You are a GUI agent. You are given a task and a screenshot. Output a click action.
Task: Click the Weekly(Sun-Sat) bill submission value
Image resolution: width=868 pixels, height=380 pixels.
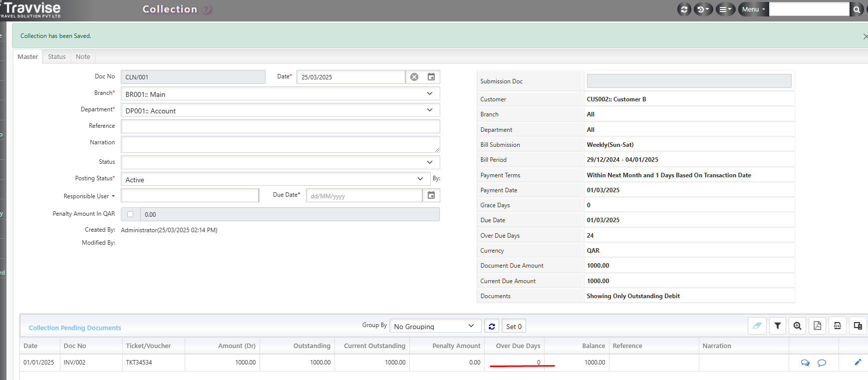click(610, 145)
